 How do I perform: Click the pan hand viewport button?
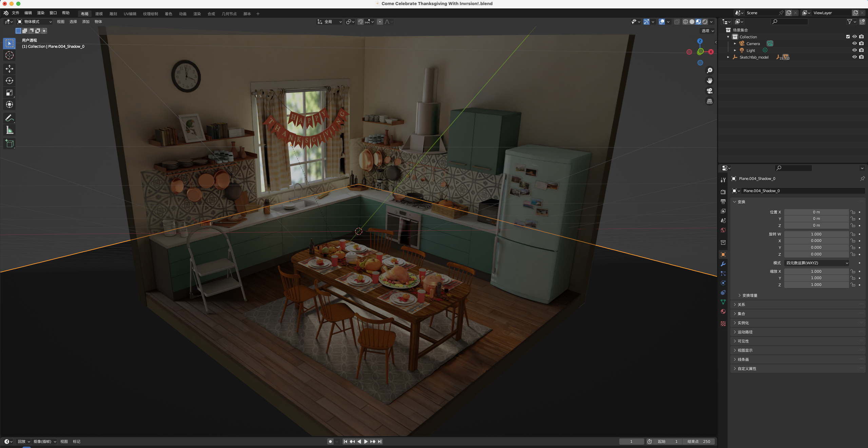tap(709, 81)
